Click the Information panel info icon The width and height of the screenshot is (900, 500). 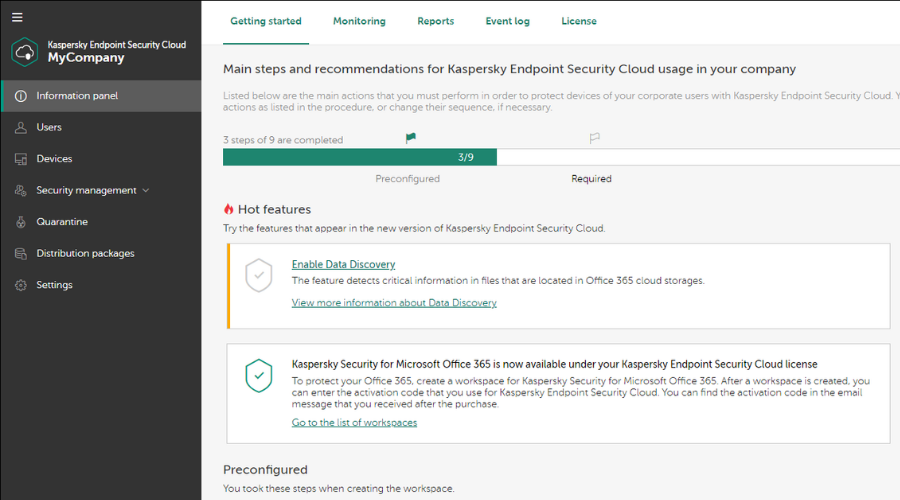pos(21,96)
